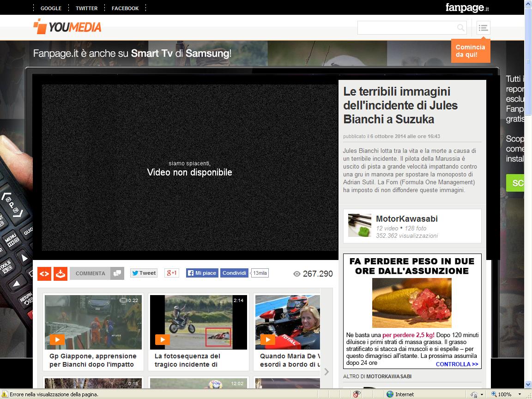The image size is (532, 399).
Task: Click the 352.362 visualizzazioni text
Action: click(407, 236)
